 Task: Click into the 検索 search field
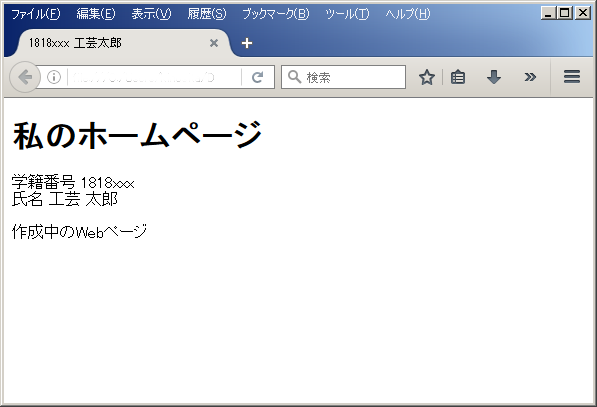coord(343,77)
